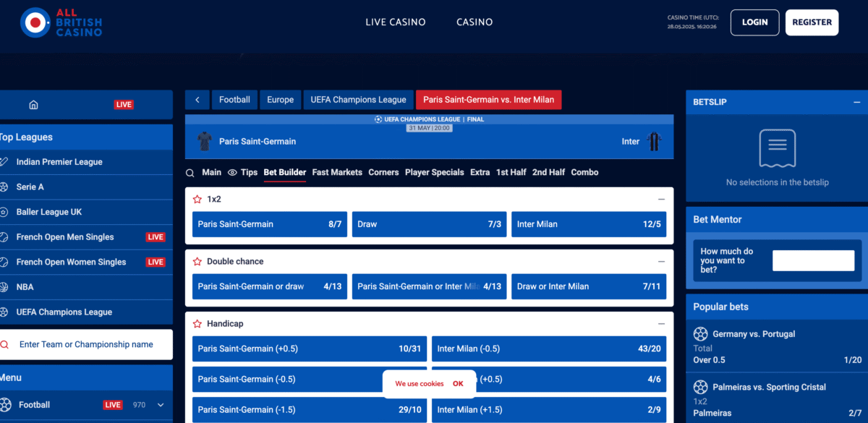
Task: Click the football icon in Menu Football row
Action: click(5, 405)
